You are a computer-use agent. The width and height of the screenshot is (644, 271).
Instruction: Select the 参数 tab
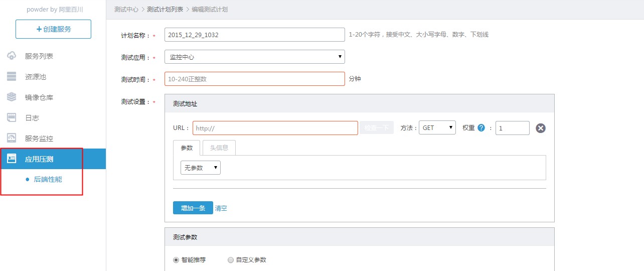(x=187, y=148)
